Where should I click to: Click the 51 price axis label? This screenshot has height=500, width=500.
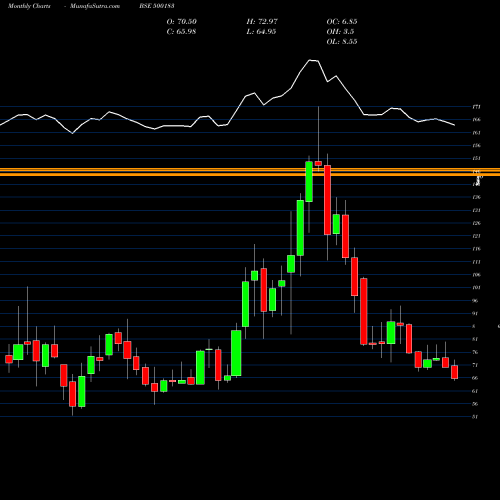475,417
